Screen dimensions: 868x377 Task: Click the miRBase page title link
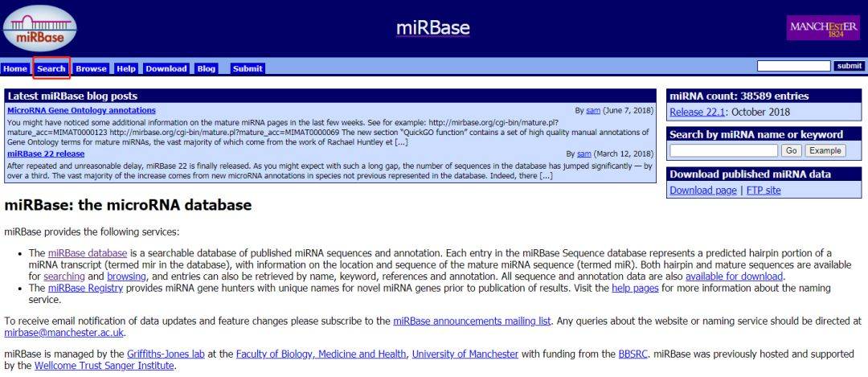click(x=433, y=27)
